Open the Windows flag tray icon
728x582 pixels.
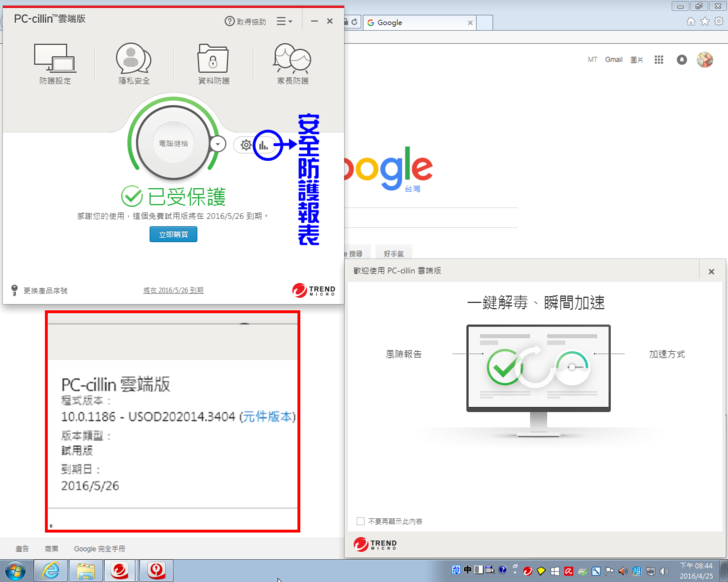pos(555,571)
